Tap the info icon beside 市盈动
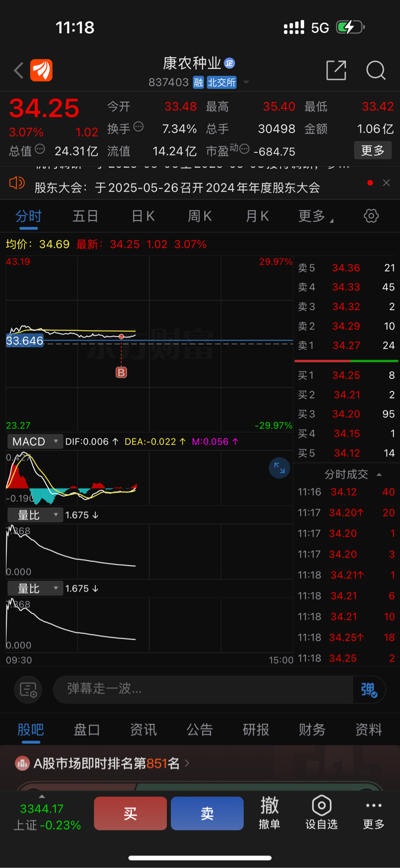Screen dimensions: 400x868 pos(244,149)
